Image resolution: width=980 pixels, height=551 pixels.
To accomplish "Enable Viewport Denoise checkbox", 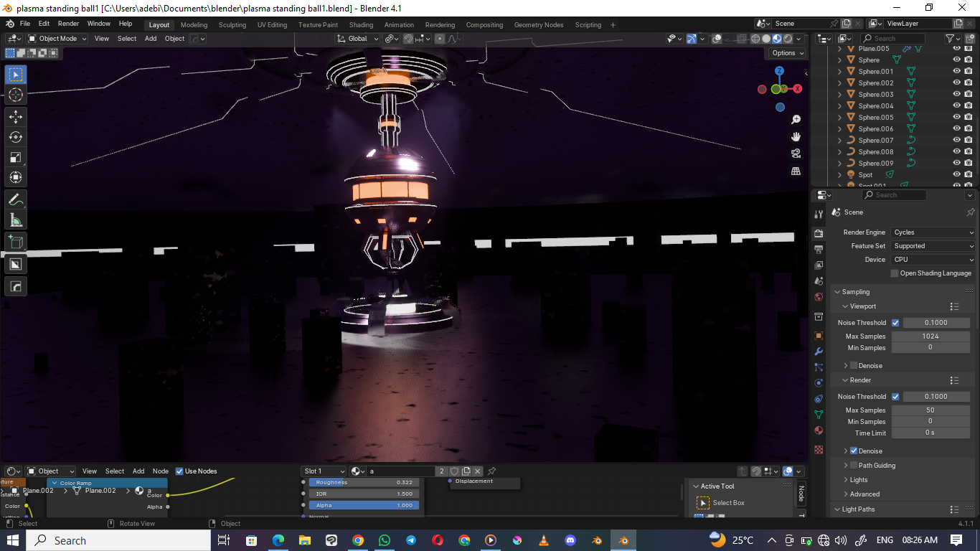I will (x=854, y=366).
